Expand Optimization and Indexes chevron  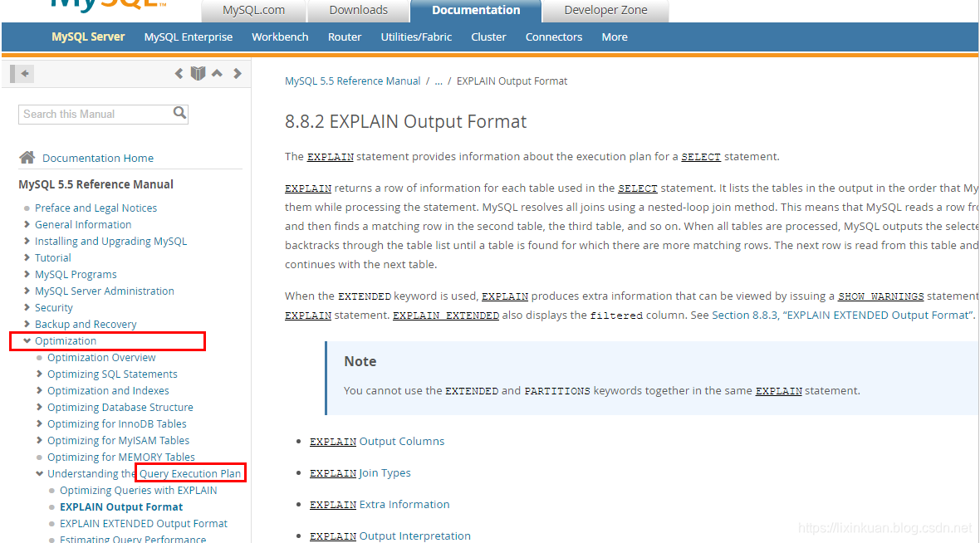point(39,390)
